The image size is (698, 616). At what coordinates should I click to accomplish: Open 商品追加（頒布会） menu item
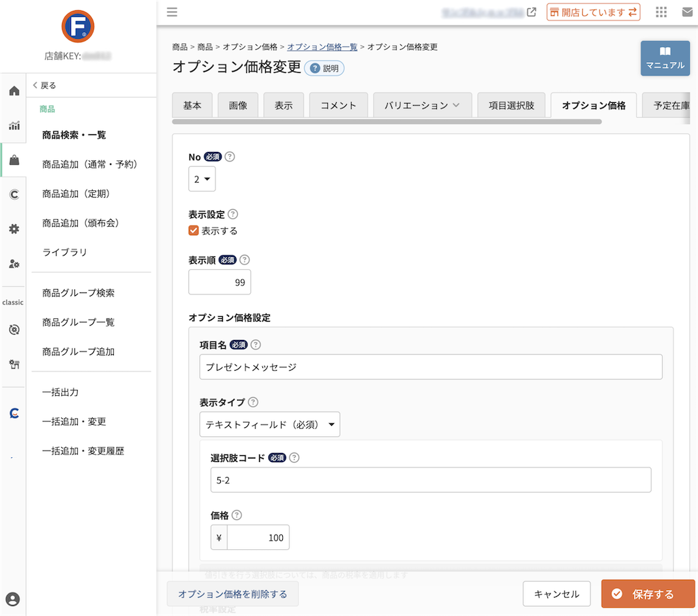(x=80, y=223)
